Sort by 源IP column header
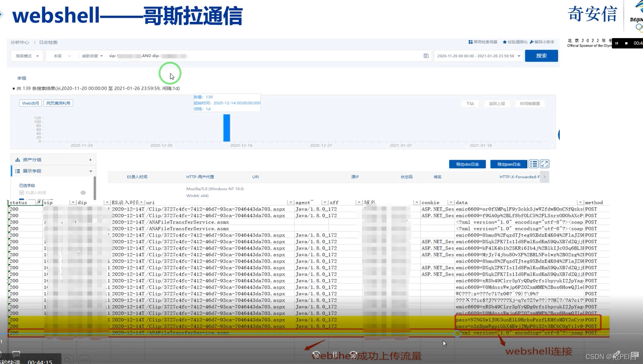The width and height of the screenshot is (643, 364). [355, 177]
